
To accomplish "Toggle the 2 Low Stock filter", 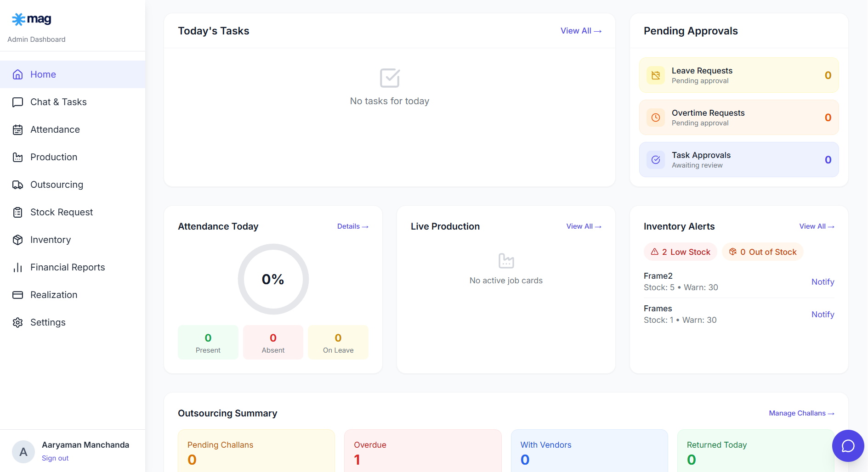I will click(680, 252).
